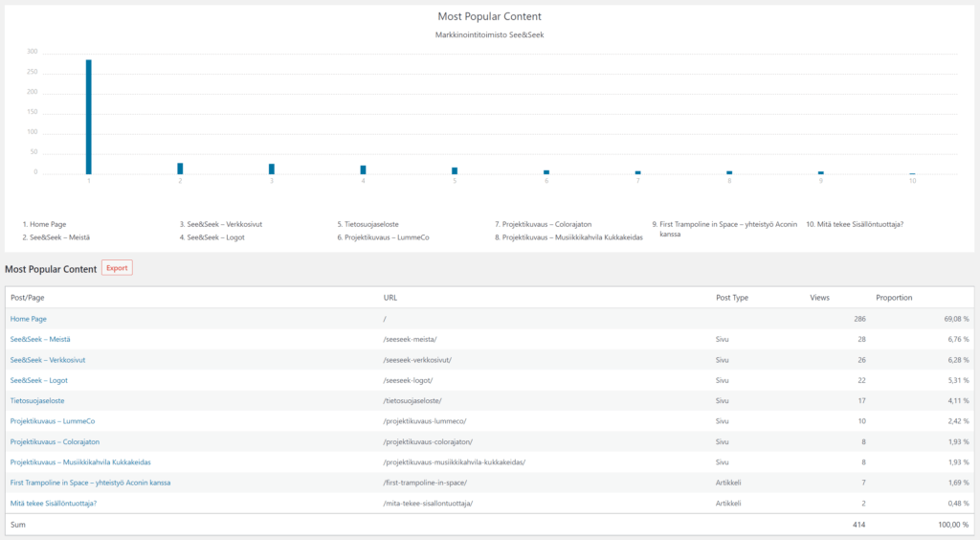Click the Sum total 414
Image resolution: width=980 pixels, height=540 pixels.
pyautogui.click(x=859, y=525)
